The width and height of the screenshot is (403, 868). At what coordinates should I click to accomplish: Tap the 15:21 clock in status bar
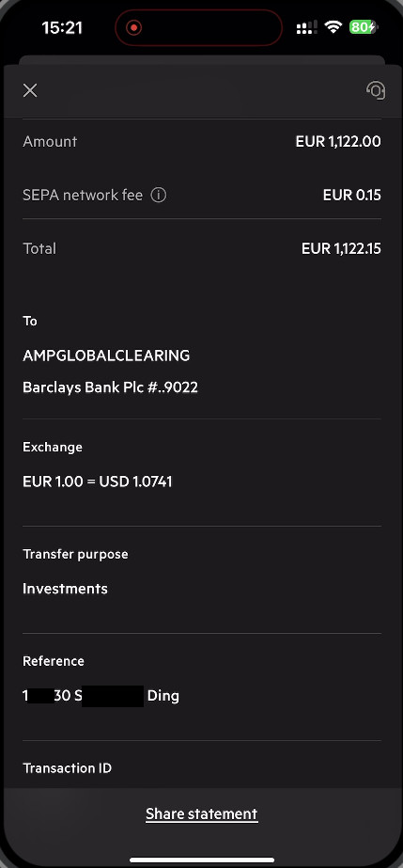[x=62, y=27]
